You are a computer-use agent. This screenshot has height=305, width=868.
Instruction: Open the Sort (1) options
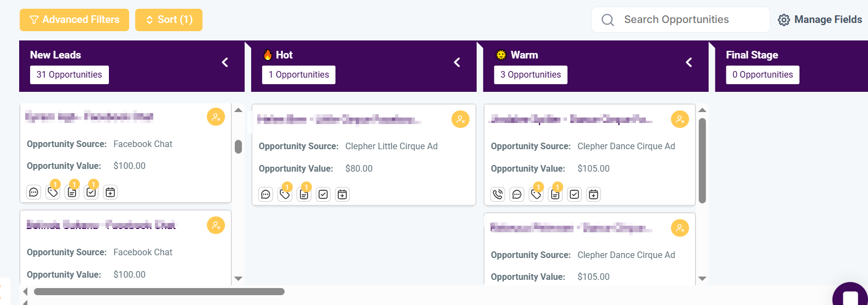(x=169, y=20)
